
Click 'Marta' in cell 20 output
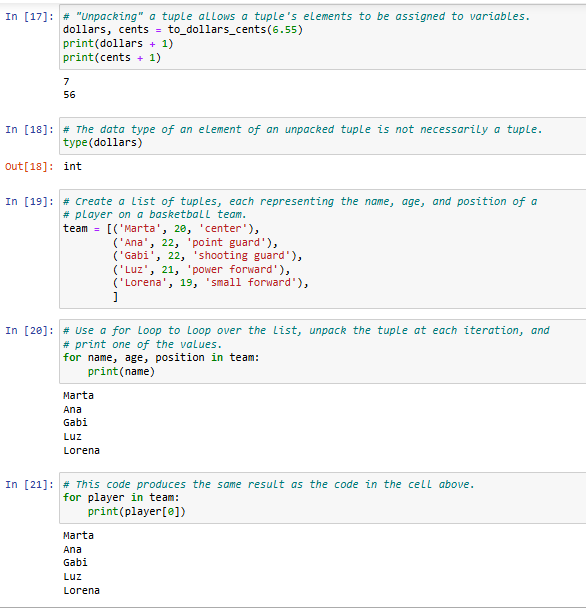pos(78,396)
